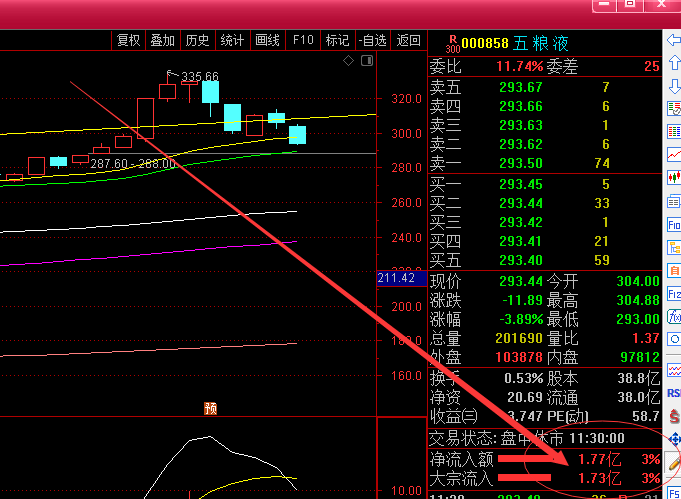Click the 卖一 price 293.50
This screenshot has height=499, width=681.
coord(521,163)
